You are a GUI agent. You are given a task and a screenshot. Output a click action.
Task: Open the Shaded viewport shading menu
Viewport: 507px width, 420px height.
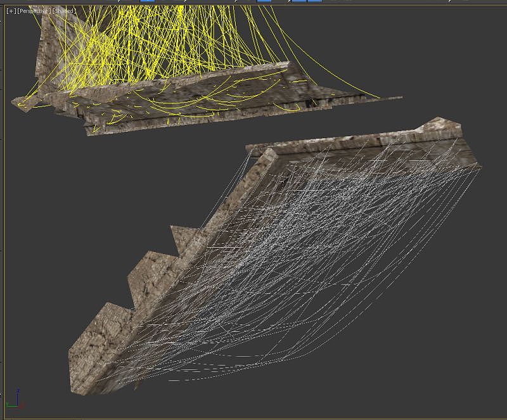pyautogui.click(x=64, y=11)
